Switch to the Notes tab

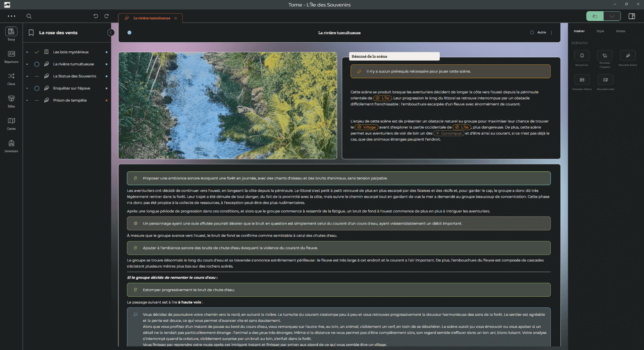620,31
